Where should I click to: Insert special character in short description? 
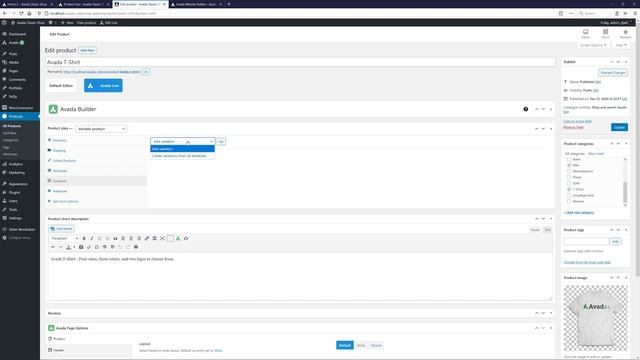click(x=97, y=247)
